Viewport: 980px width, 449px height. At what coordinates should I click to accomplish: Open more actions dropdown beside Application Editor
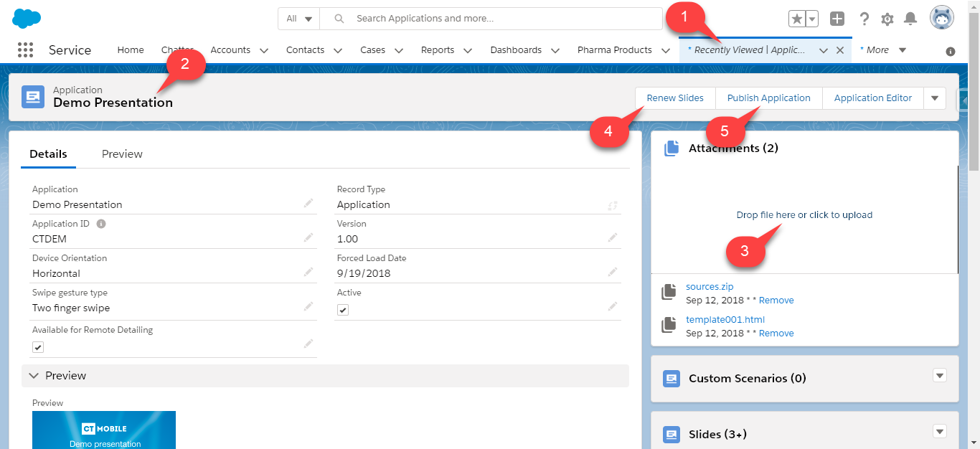click(934, 98)
